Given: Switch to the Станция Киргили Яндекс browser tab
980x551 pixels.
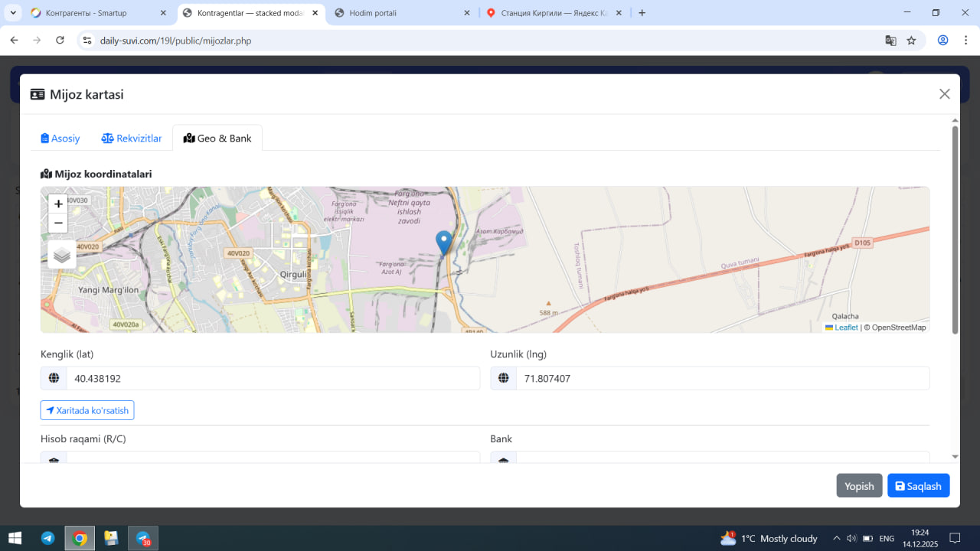Looking at the screenshot, I should (x=554, y=13).
